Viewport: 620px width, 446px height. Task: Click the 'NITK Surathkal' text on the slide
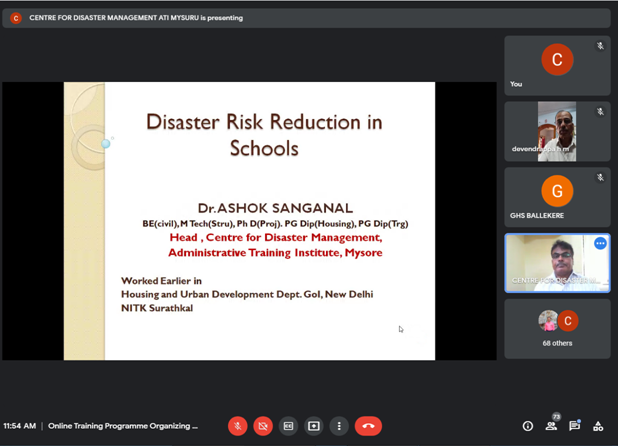click(157, 308)
